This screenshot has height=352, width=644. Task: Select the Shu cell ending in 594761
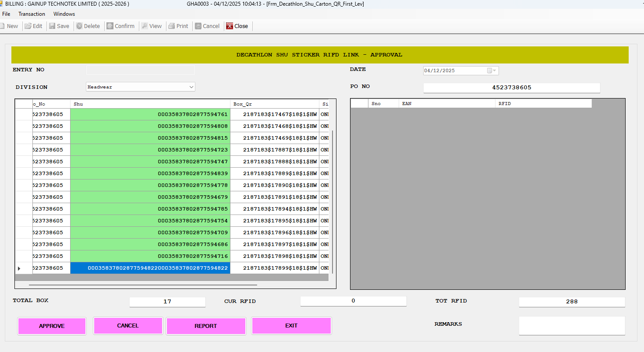click(150, 114)
